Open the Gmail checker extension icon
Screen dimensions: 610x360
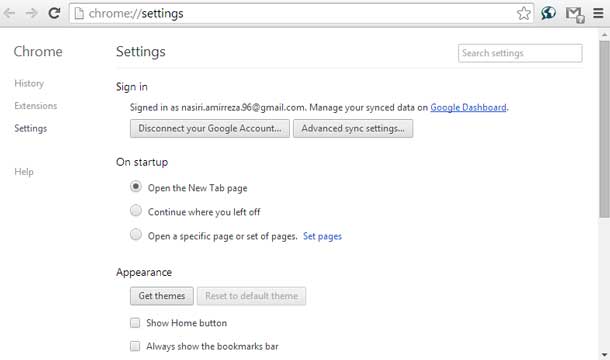point(575,14)
